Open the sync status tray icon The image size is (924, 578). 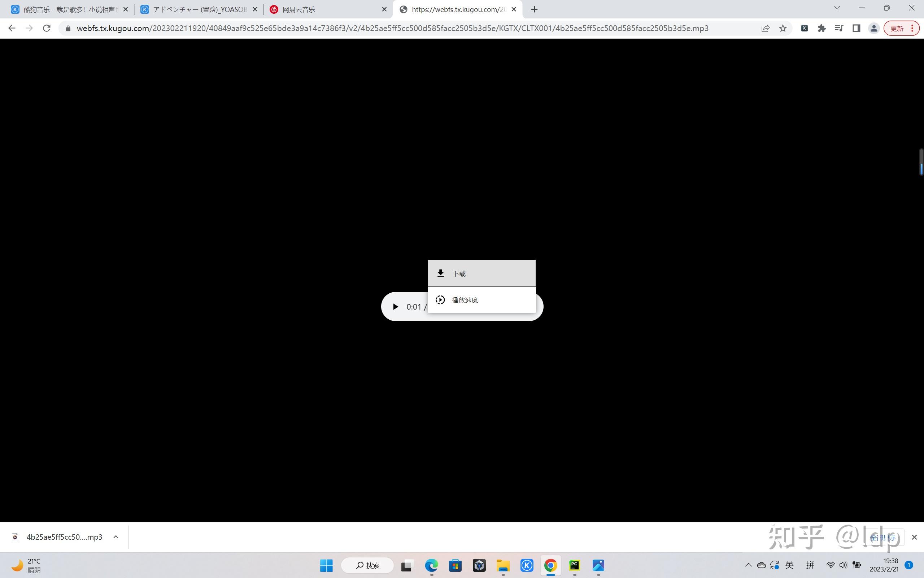pos(774,565)
